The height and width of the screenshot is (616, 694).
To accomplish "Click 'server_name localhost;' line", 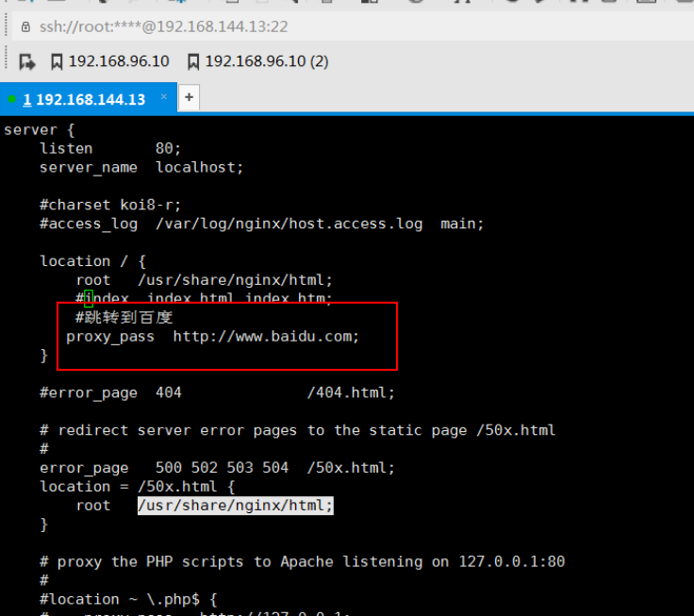I will 141,168.
